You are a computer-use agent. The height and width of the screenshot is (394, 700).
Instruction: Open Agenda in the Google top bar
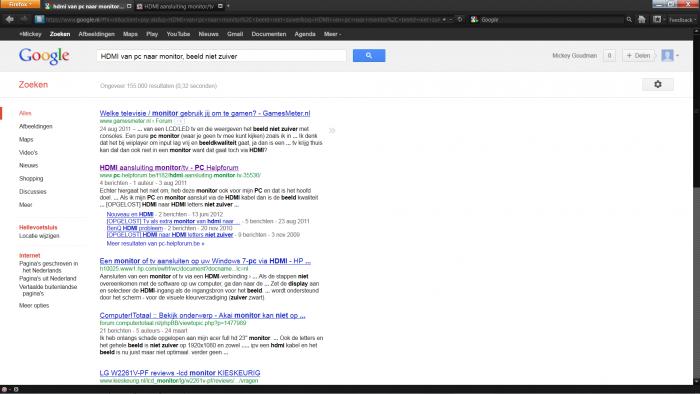click(305, 34)
